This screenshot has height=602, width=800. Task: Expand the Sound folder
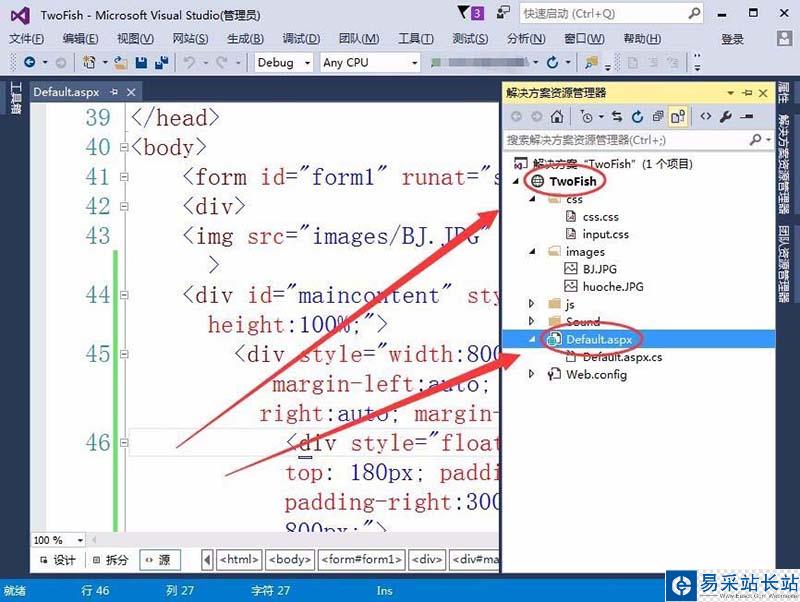tap(531, 321)
